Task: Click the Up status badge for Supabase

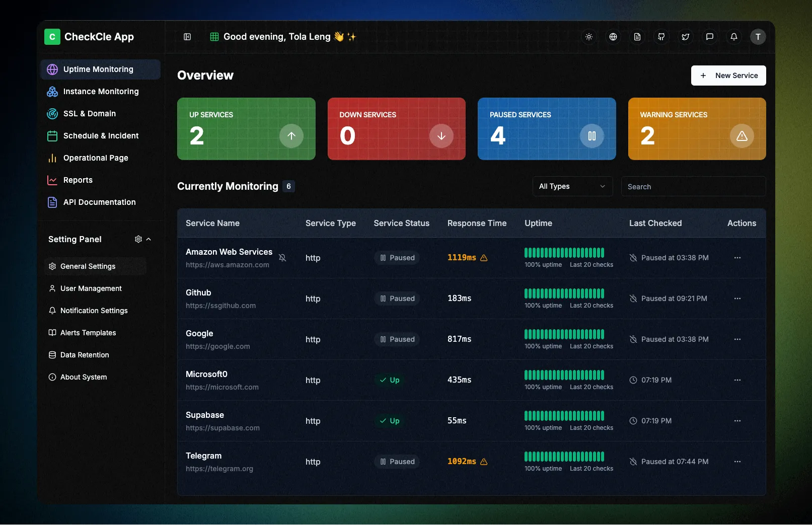Action: click(x=390, y=421)
